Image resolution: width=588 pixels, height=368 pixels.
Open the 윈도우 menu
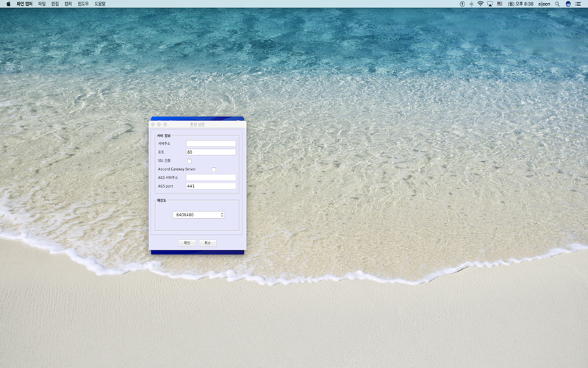point(83,4)
